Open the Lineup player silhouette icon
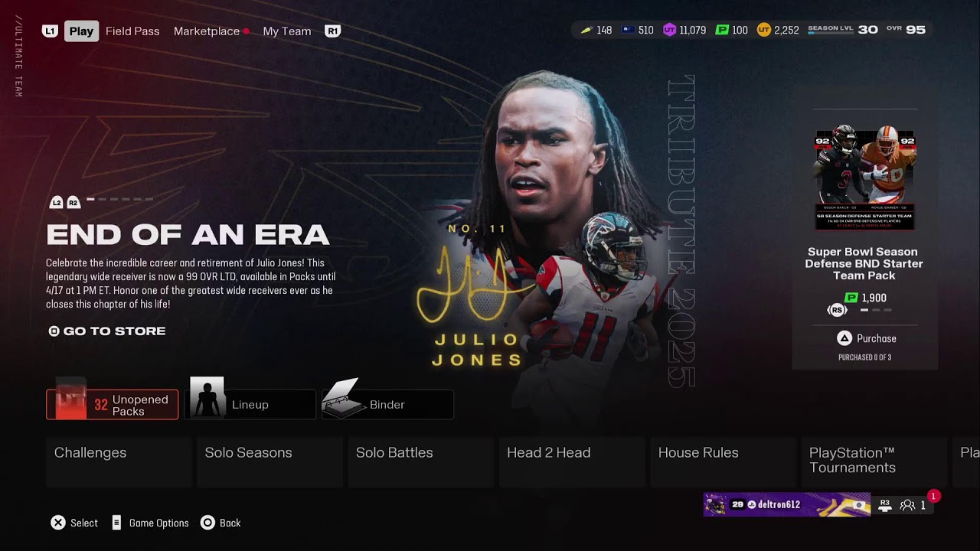 click(x=207, y=397)
